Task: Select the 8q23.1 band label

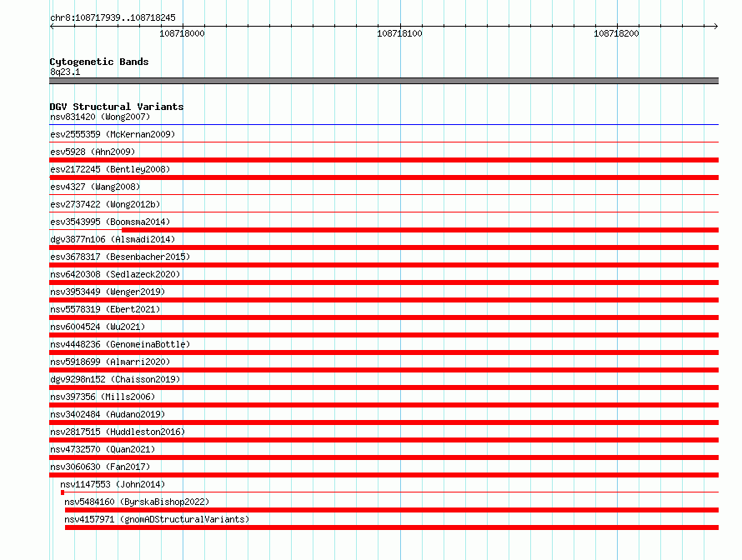Action: 65,72
